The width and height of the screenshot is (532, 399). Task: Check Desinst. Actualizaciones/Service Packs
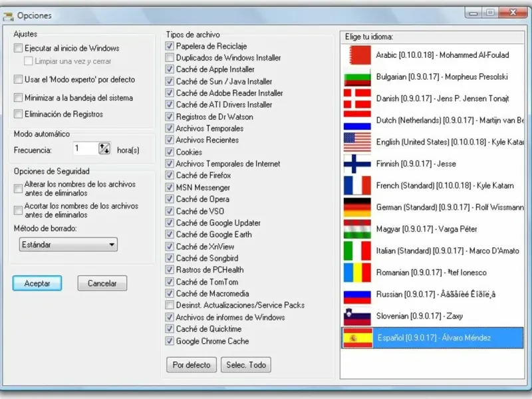tap(170, 305)
